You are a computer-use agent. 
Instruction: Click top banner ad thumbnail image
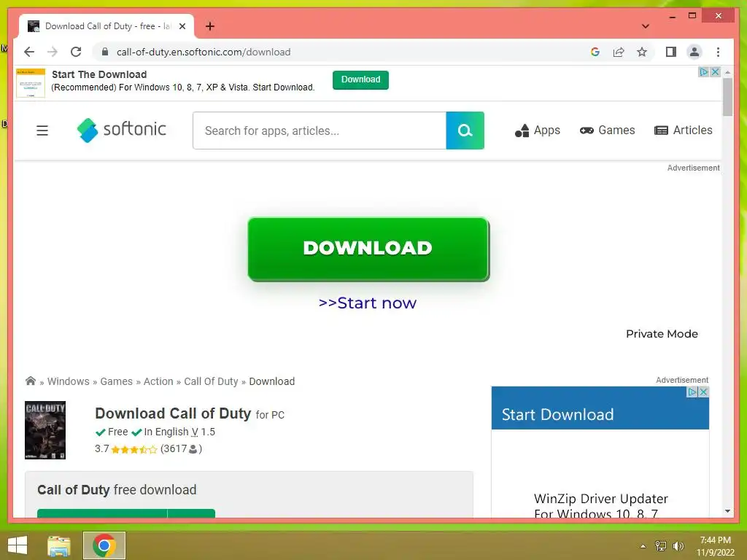(31, 83)
